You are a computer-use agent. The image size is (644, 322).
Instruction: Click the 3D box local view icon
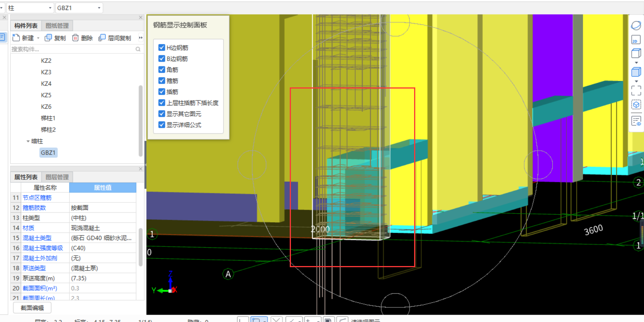(x=636, y=105)
